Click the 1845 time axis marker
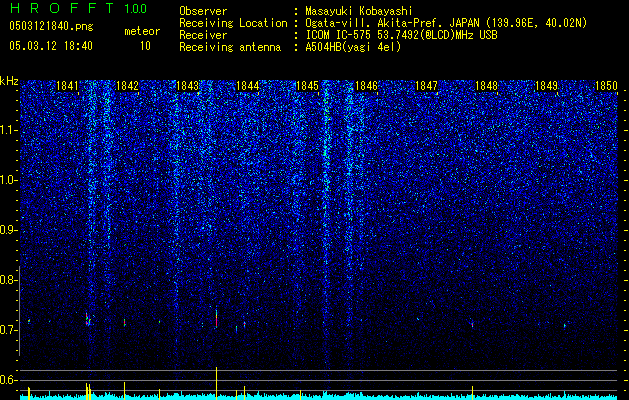Screen dimensions: 629x400 [x=307, y=86]
